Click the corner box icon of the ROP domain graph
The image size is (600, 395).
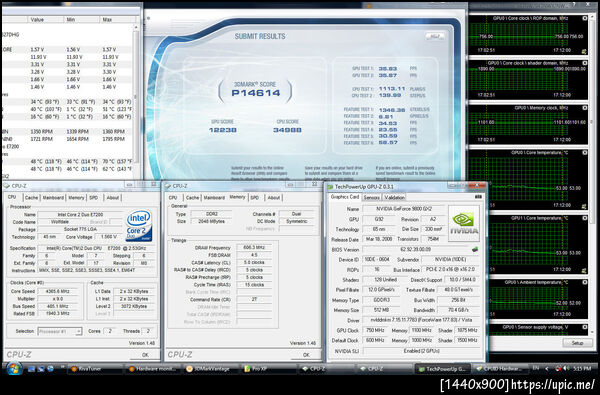pos(585,18)
